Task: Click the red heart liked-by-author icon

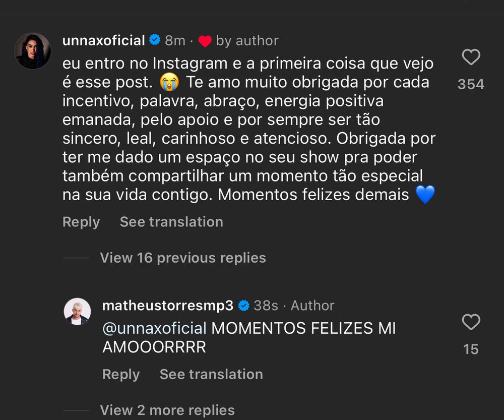Action: click(205, 41)
